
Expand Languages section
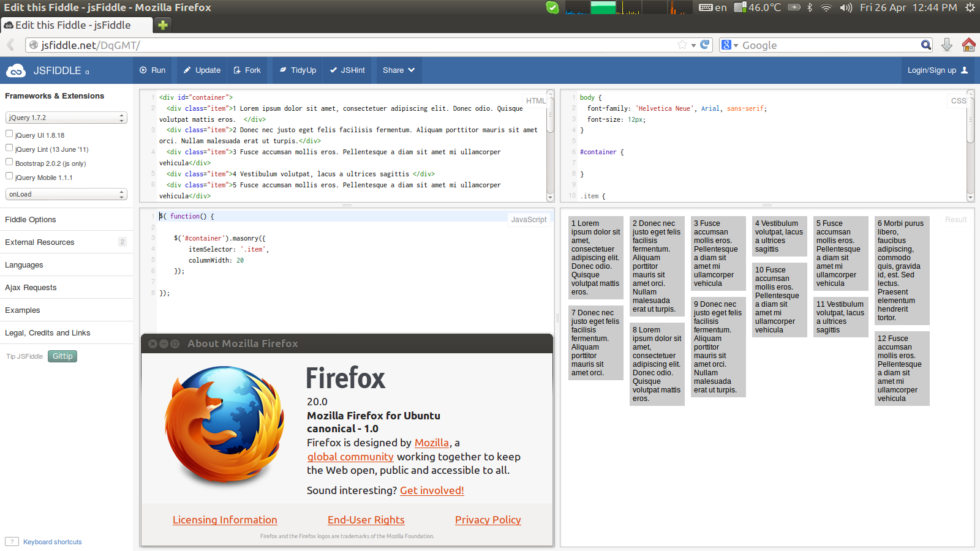click(x=66, y=265)
